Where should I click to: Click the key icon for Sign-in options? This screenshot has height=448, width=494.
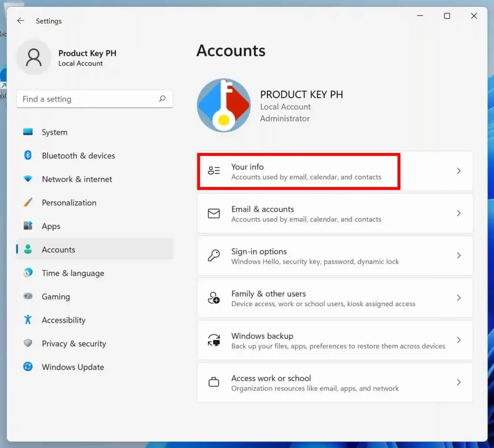click(x=214, y=255)
